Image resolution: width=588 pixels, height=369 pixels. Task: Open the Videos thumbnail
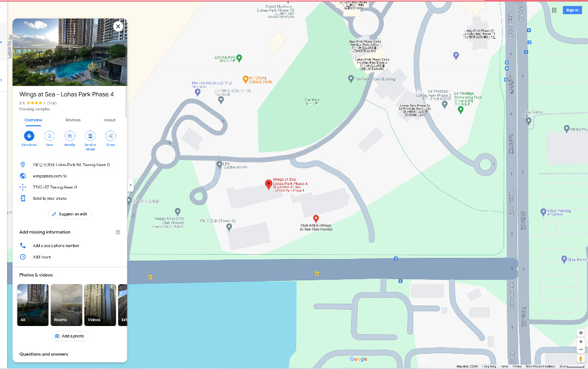point(100,305)
